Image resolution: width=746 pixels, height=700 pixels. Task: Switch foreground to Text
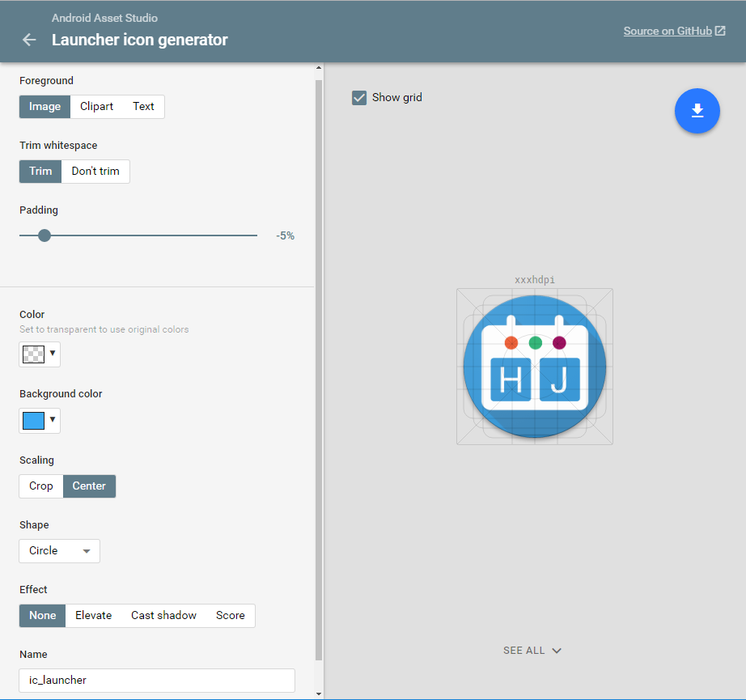143,106
